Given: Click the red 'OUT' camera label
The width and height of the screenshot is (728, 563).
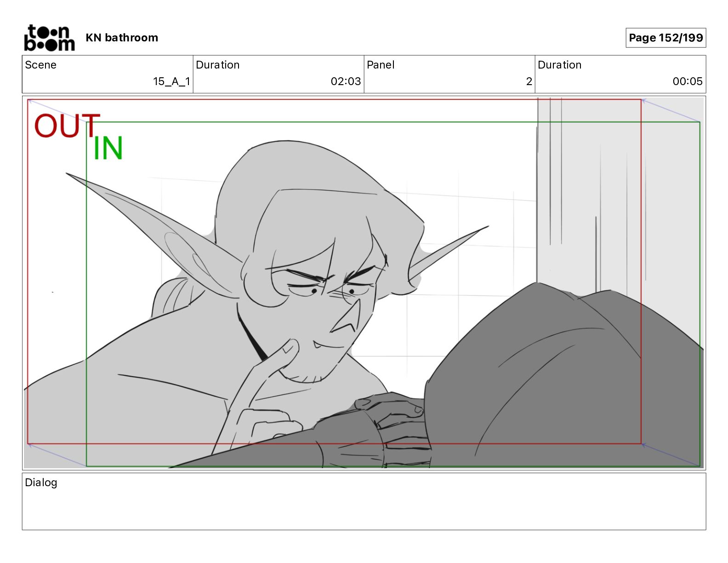Looking at the screenshot, I should coord(67,126).
